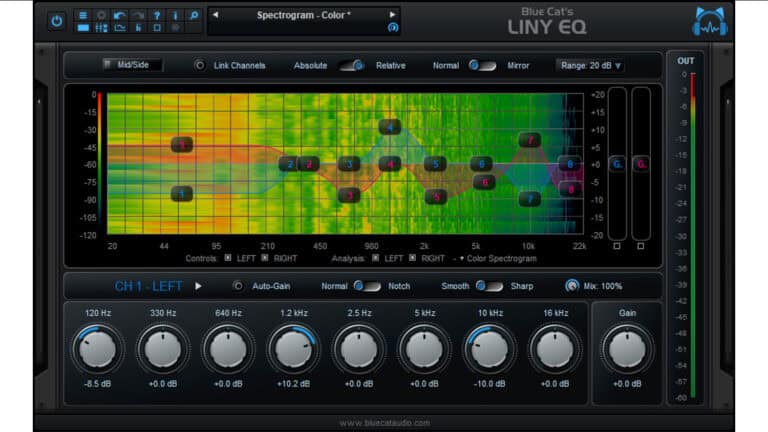Click the solid blue rectangle toolbar icon
768x432 pixels.
coord(83,28)
